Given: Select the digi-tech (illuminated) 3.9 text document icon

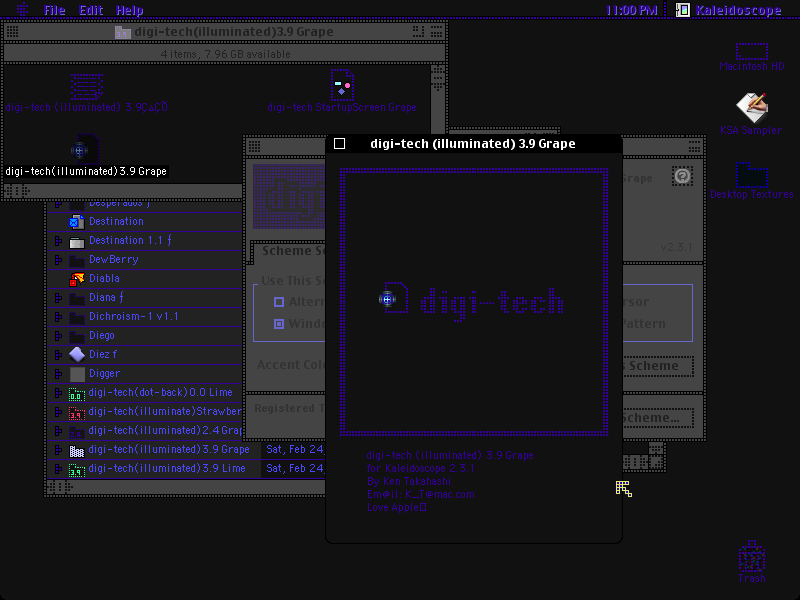Looking at the screenshot, I should [x=87, y=86].
